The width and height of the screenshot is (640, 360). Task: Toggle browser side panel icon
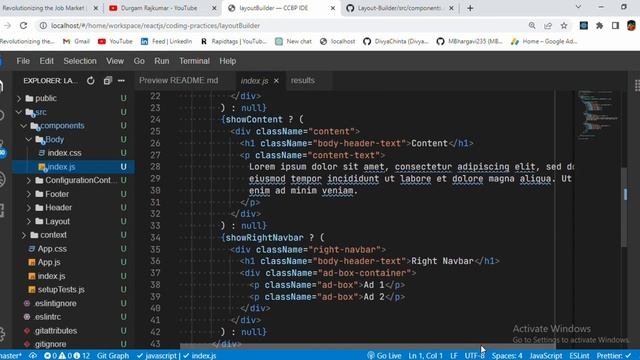click(616, 25)
